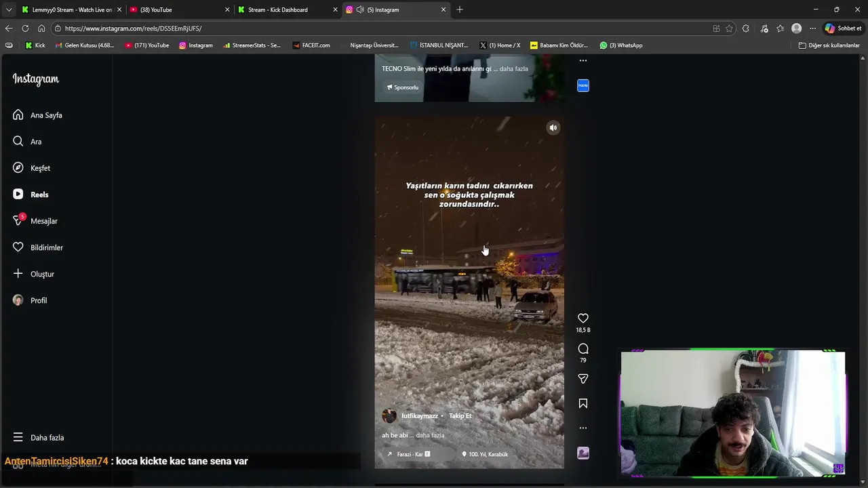Switch to Stream - Kick Dashboard tab
Viewport: 868px width, 488px height.
288,9
